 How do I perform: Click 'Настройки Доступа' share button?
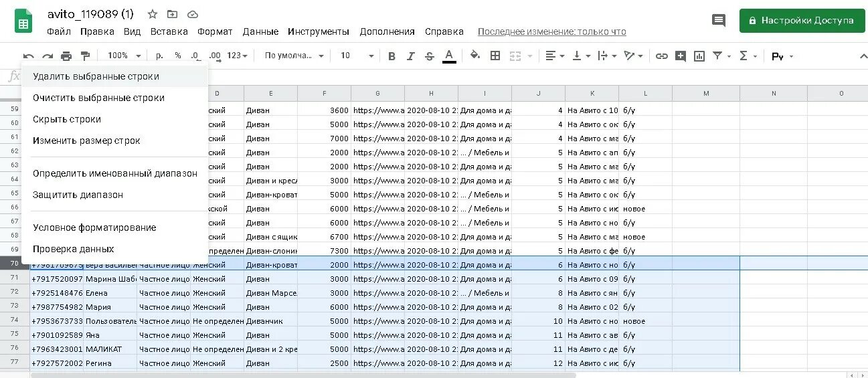coord(801,20)
